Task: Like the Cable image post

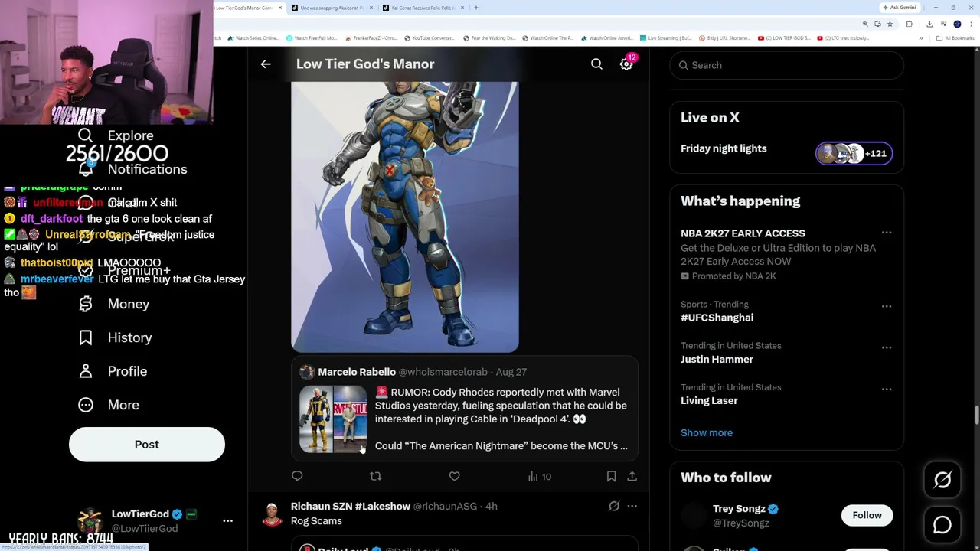Action: pyautogui.click(x=454, y=476)
